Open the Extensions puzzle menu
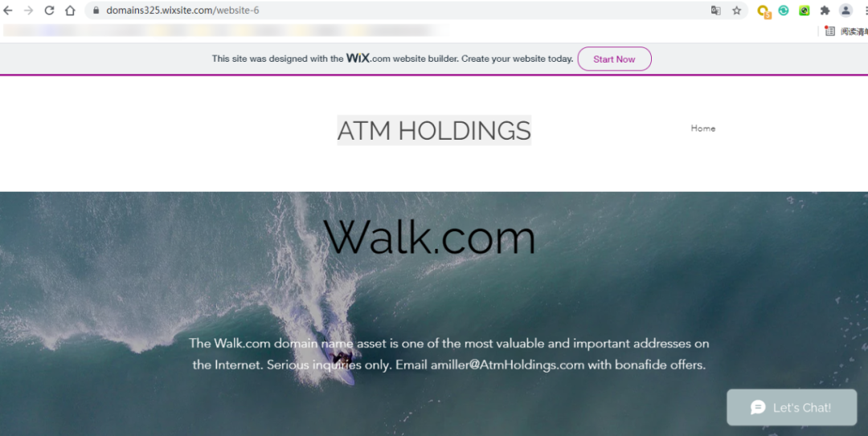Viewport: 868px width, 436px height. pyautogui.click(x=825, y=10)
